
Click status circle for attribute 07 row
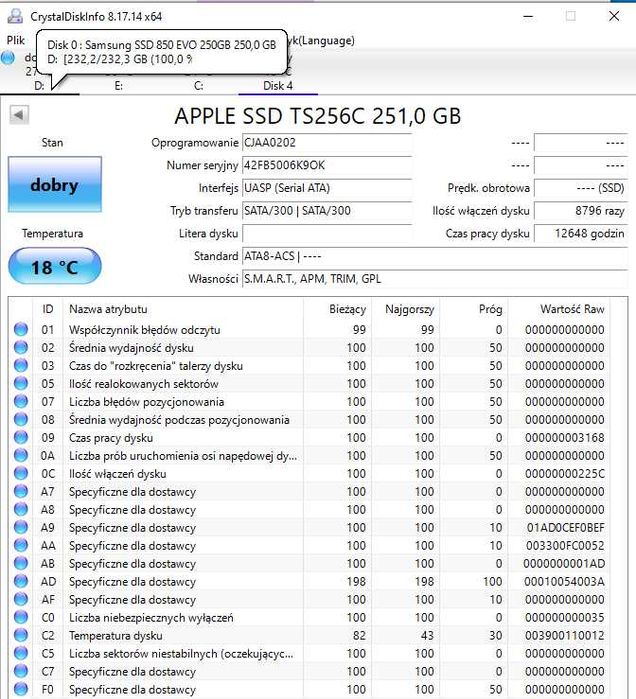21,401
